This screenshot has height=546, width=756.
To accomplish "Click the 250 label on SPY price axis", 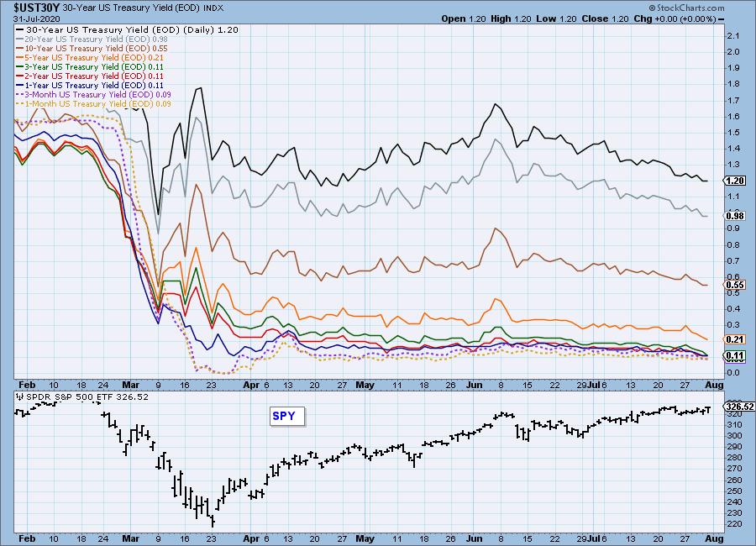I will [x=734, y=491].
